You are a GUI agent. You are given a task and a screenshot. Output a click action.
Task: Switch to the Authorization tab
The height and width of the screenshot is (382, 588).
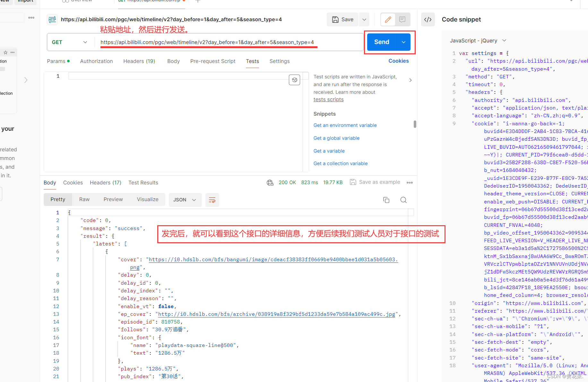click(x=96, y=61)
